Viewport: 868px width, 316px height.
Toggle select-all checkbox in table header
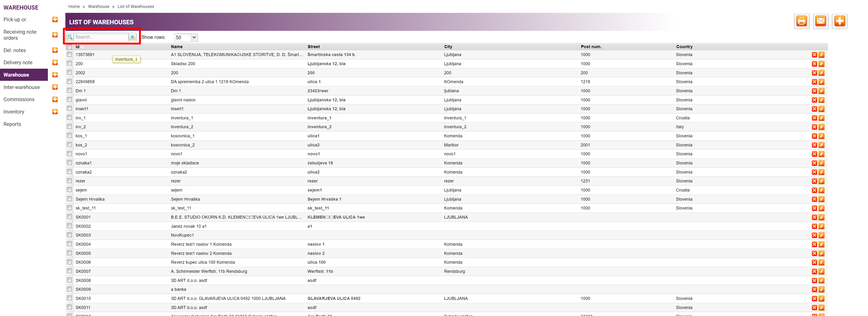(69, 47)
